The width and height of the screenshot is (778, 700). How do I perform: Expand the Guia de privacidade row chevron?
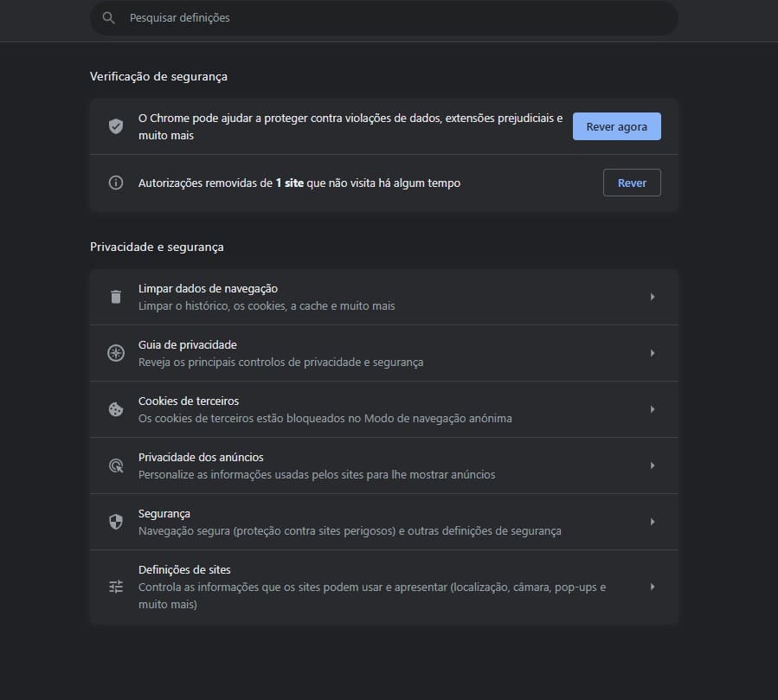click(x=653, y=352)
